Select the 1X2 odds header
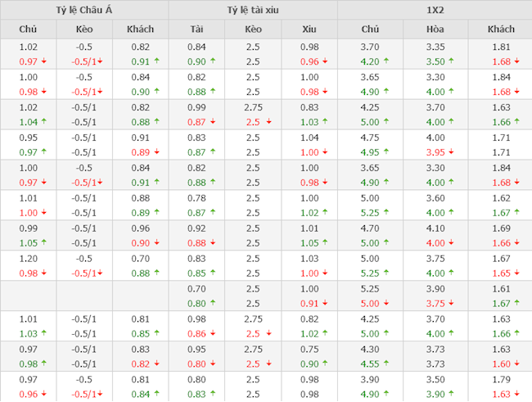532x402 pixels. coord(434,10)
